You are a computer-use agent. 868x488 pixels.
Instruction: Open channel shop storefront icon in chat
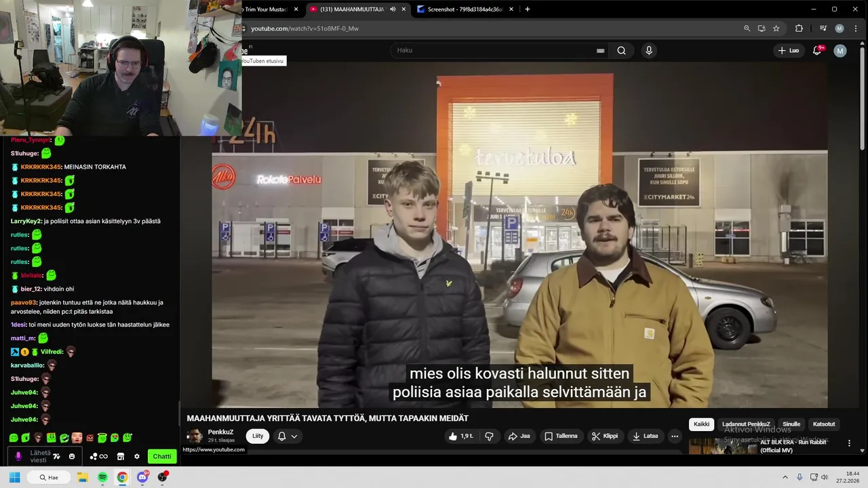tap(121, 456)
